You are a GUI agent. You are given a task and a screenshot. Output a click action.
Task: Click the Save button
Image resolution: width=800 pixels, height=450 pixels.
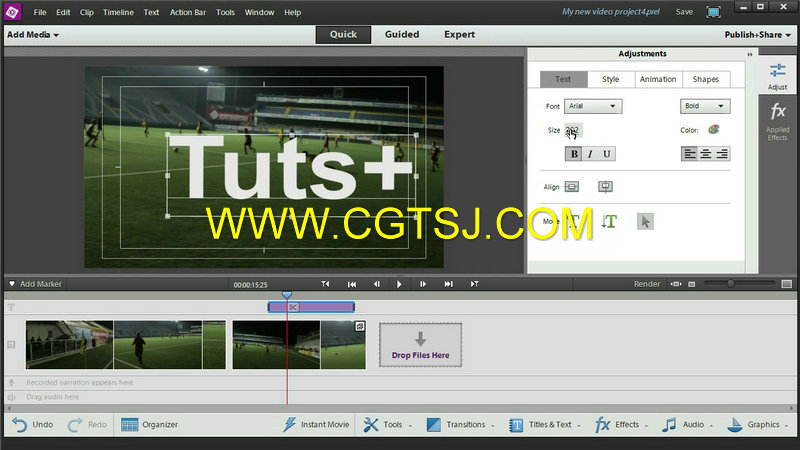tap(684, 12)
